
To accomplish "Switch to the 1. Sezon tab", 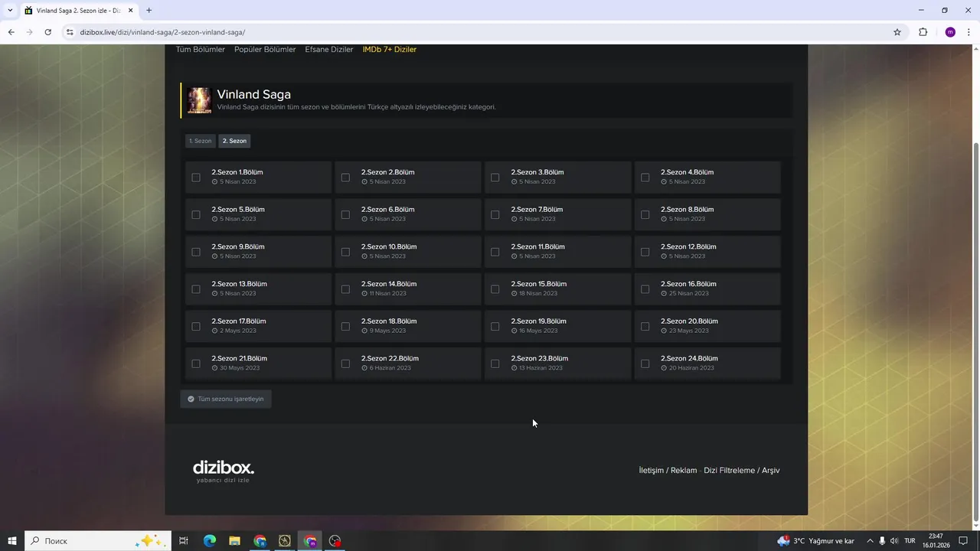I will point(201,141).
